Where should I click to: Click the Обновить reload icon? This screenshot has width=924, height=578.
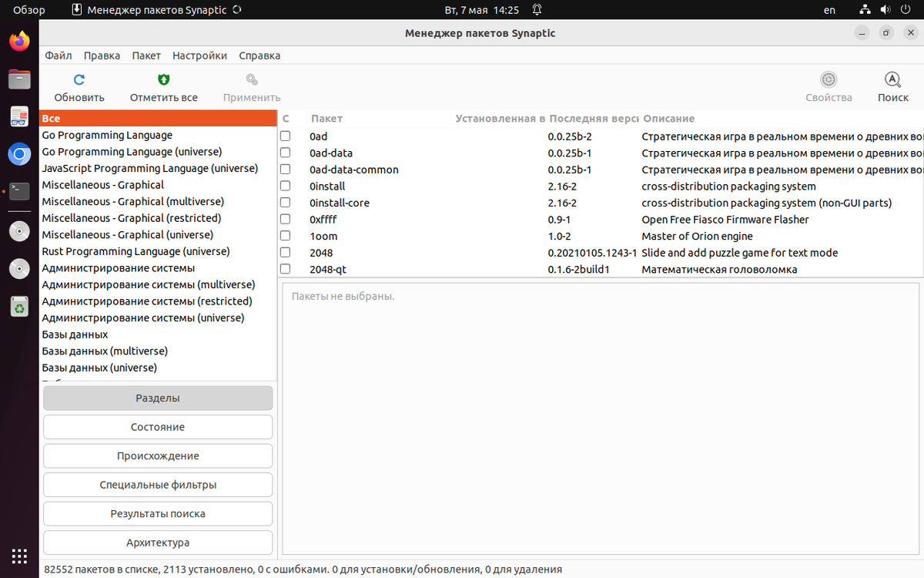click(x=79, y=79)
